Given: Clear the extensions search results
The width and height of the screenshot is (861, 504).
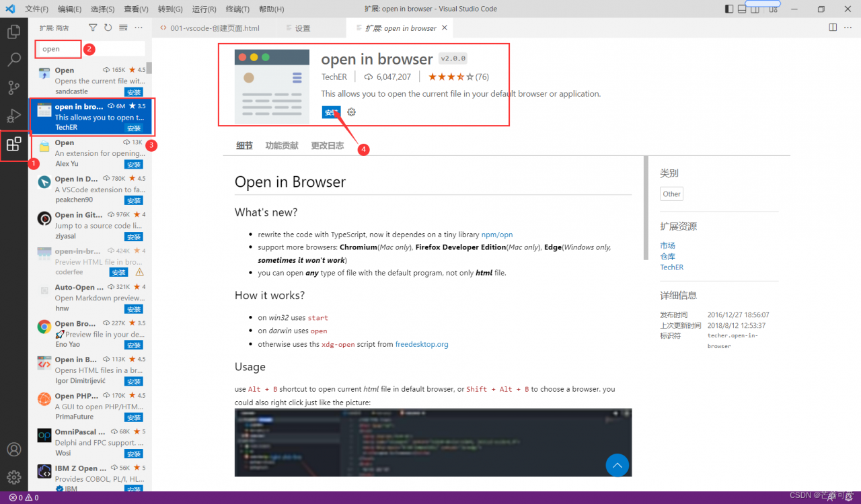Looking at the screenshot, I should tap(123, 28).
